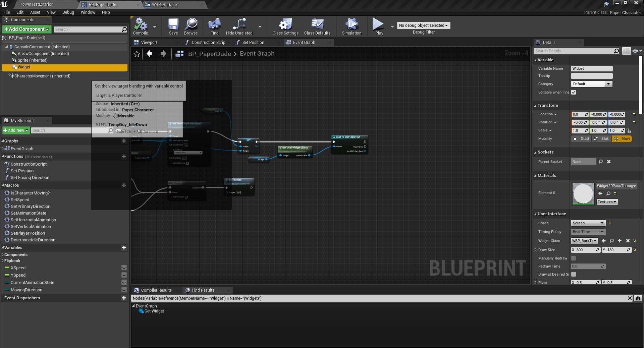Open Details property matrix view
The width and height of the screenshot is (644, 348).
coord(626,51)
